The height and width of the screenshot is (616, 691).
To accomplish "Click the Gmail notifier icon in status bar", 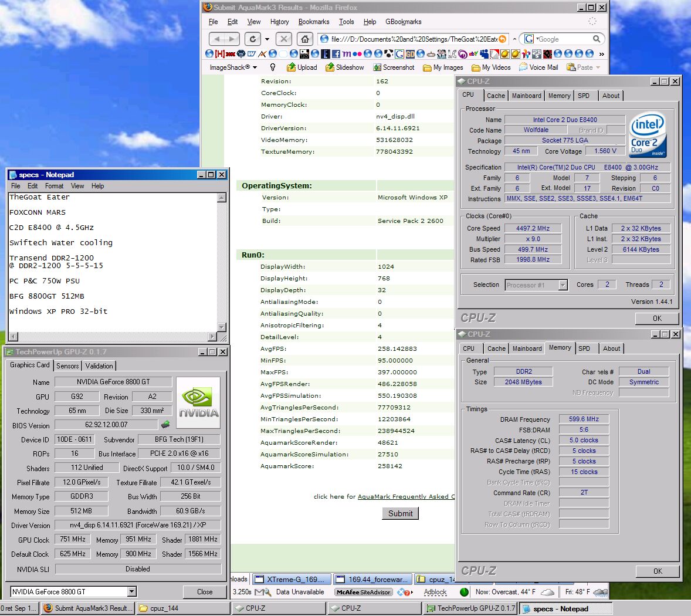I will tap(263, 592).
